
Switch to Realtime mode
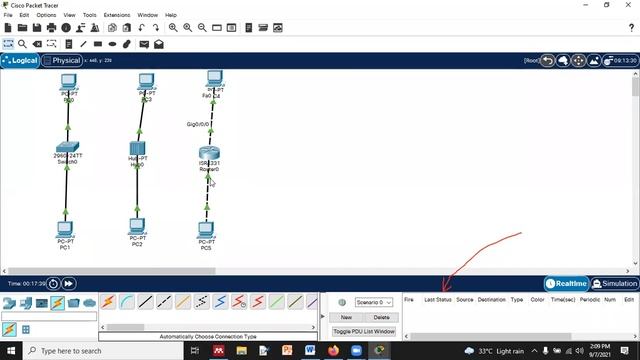pyautogui.click(x=566, y=283)
